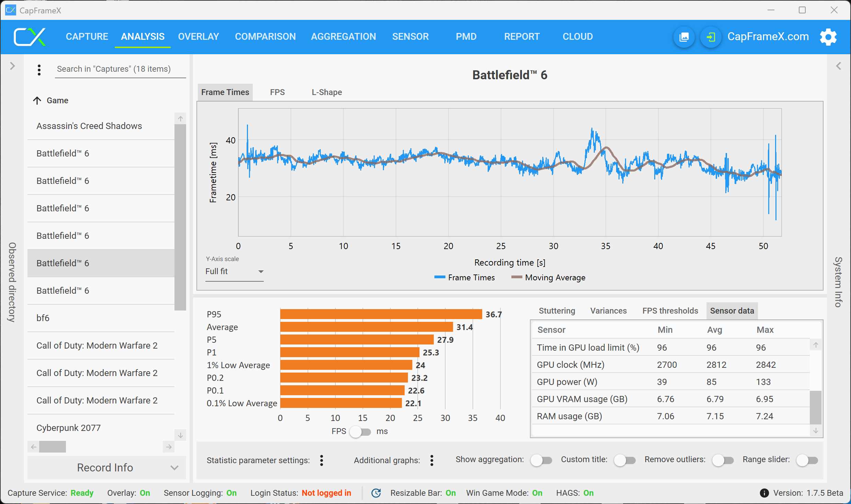The height and width of the screenshot is (504, 851).
Task: Enable the Show aggregation switch
Action: coord(541,460)
